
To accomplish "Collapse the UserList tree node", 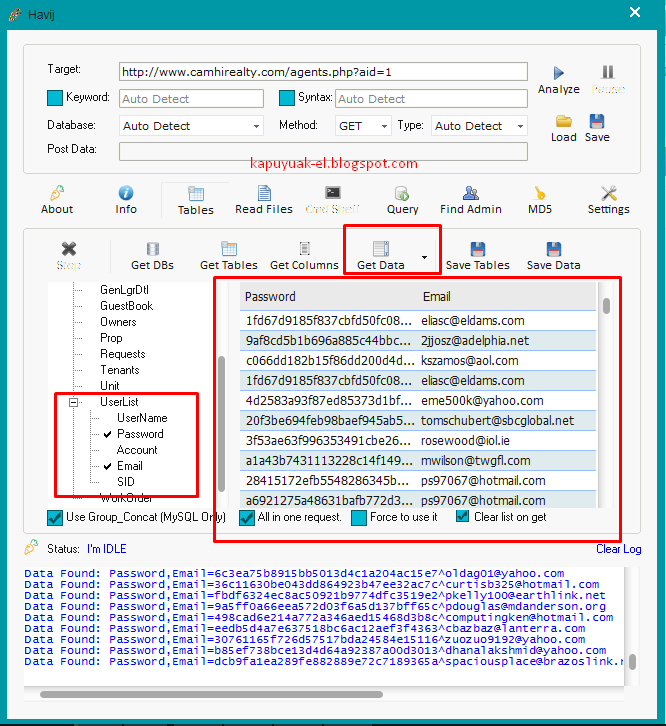I will coord(73,402).
